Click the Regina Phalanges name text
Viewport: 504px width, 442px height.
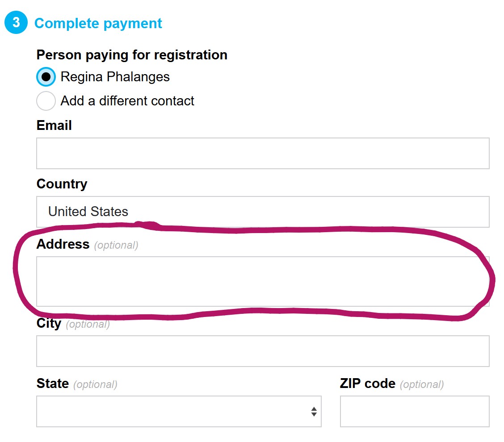tap(115, 77)
